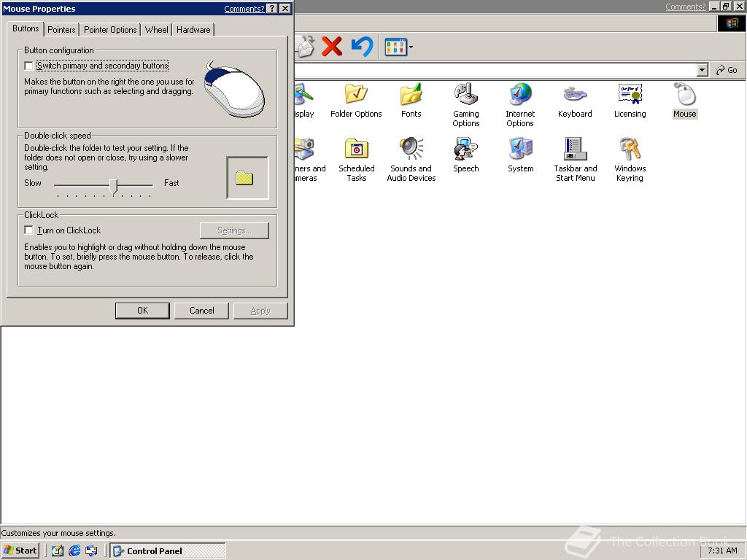Click the address bar field
This screenshot has width=747, height=560.
tap(495, 70)
